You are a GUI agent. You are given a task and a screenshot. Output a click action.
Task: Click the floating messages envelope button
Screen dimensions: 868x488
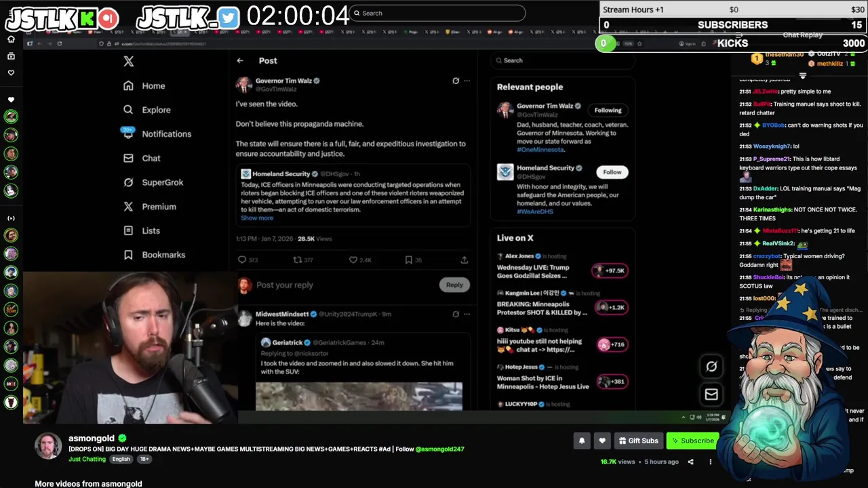[x=711, y=394]
